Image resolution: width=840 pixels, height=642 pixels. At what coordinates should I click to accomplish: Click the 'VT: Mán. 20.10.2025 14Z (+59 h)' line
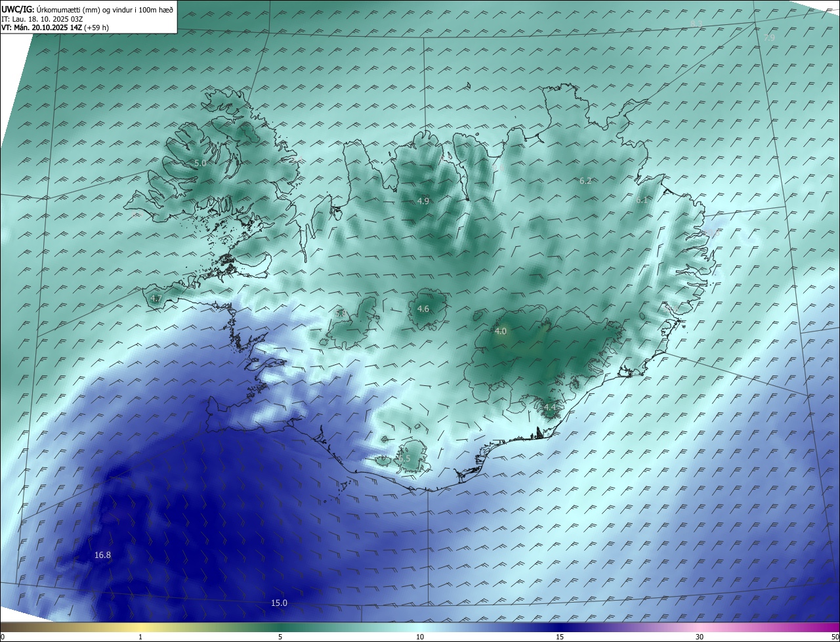[55, 27]
